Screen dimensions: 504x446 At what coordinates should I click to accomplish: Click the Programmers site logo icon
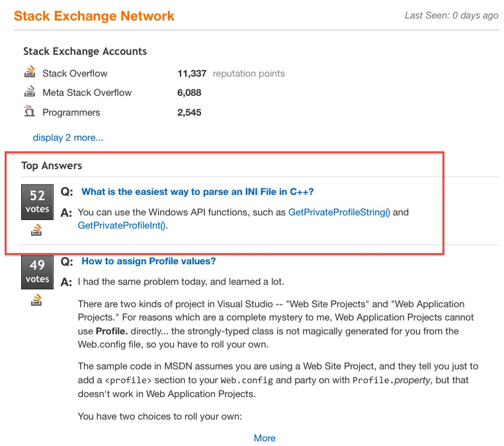pyautogui.click(x=30, y=111)
